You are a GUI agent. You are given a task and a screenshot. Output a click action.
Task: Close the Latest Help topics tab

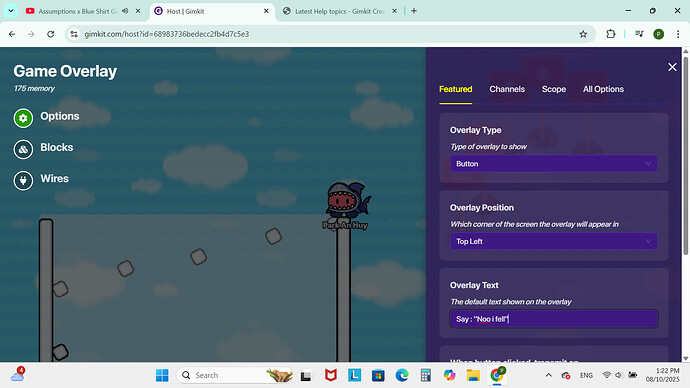coord(394,11)
